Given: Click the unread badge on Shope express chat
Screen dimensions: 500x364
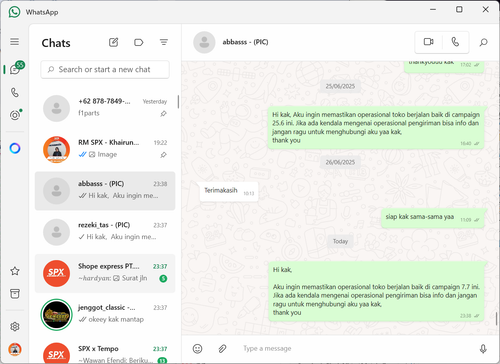Looking at the screenshot, I should click(163, 278).
